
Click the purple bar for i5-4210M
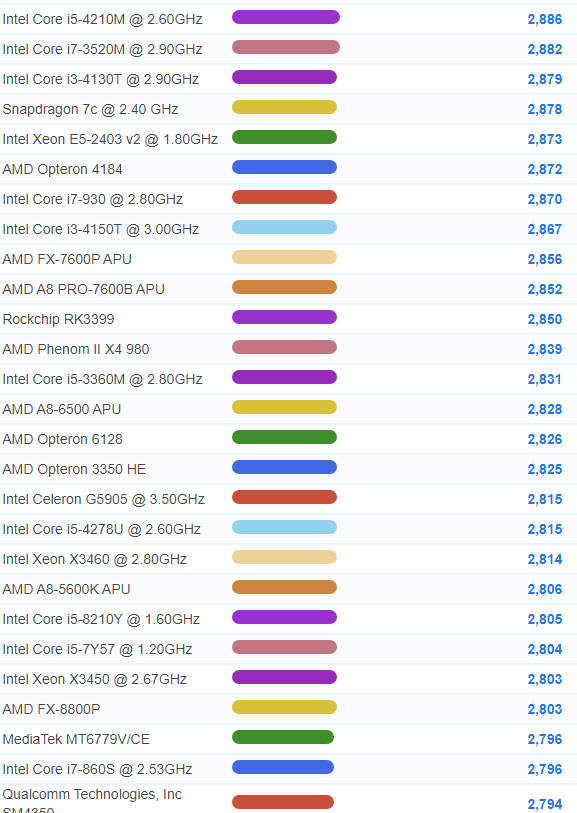(x=286, y=17)
